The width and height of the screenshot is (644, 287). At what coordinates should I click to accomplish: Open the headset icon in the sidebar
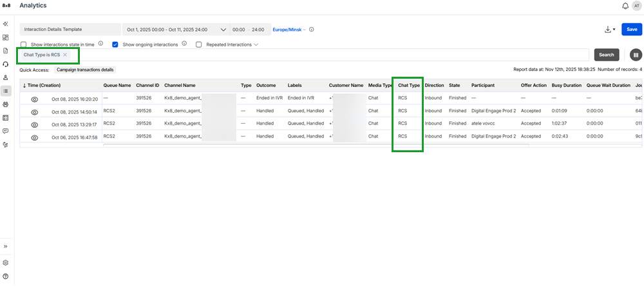(x=6, y=64)
